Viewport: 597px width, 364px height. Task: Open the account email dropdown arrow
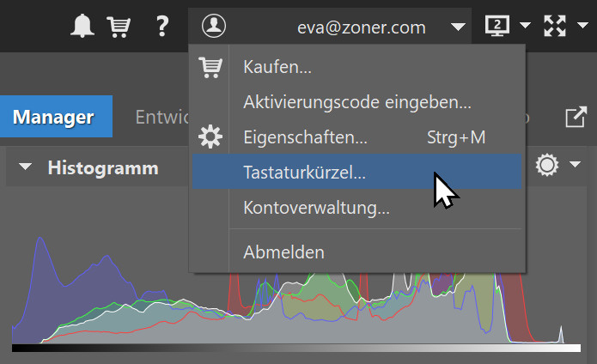[457, 27]
